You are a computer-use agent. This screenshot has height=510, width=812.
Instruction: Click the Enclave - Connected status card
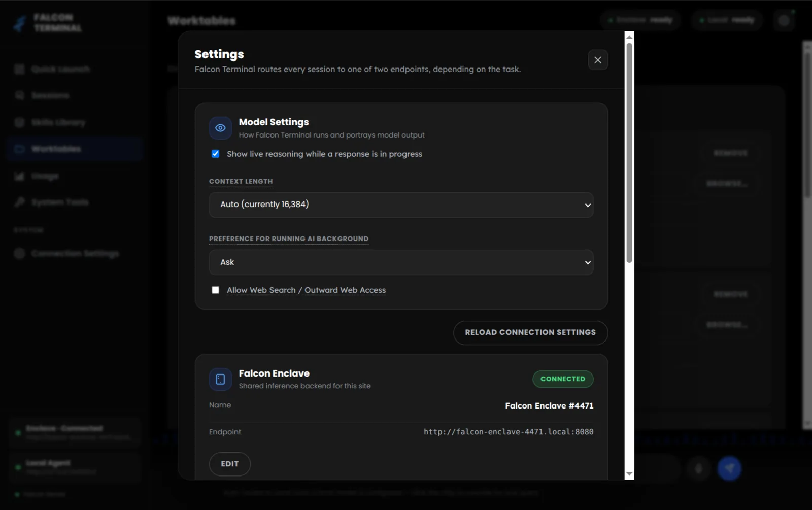[74, 432]
